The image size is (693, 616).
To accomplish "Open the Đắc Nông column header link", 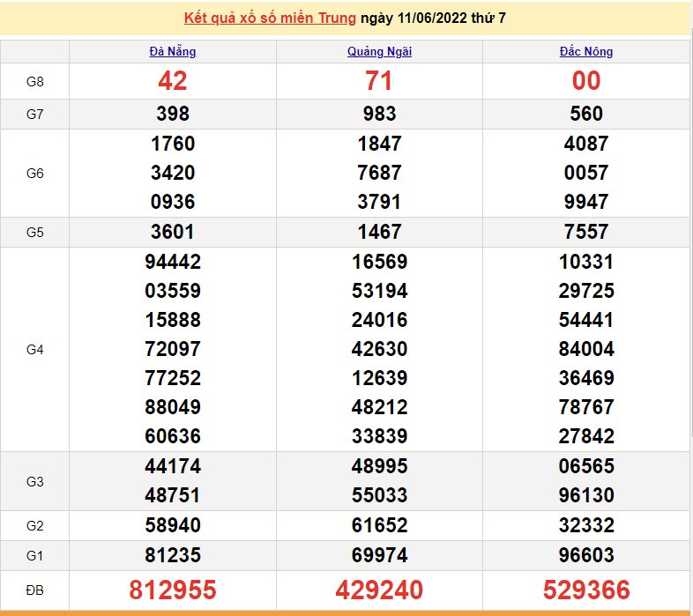I will coord(586,52).
